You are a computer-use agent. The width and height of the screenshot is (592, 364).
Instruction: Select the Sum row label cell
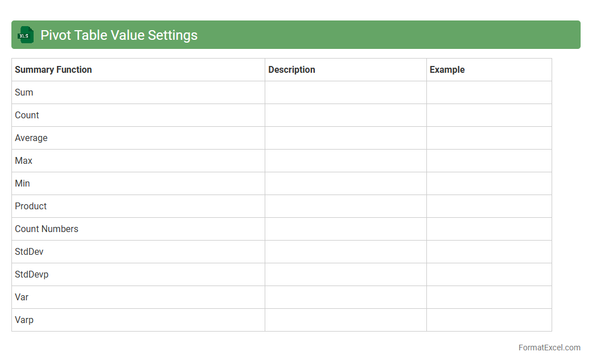(24, 92)
